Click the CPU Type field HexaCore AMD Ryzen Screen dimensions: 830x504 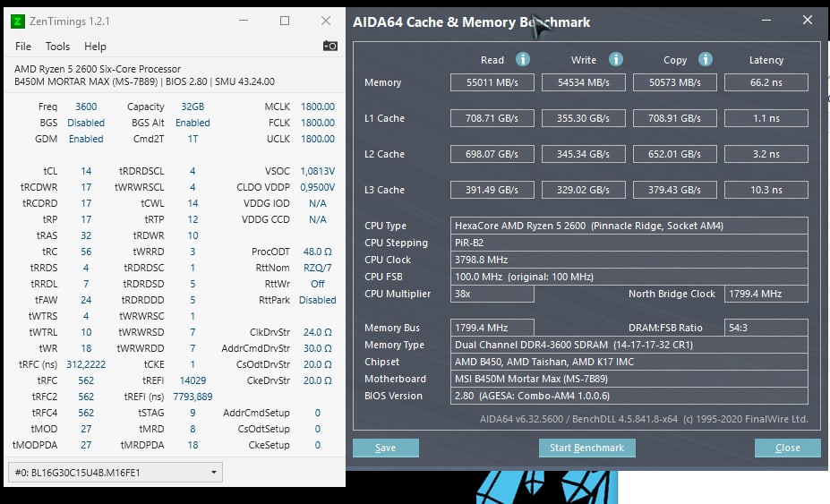629,226
